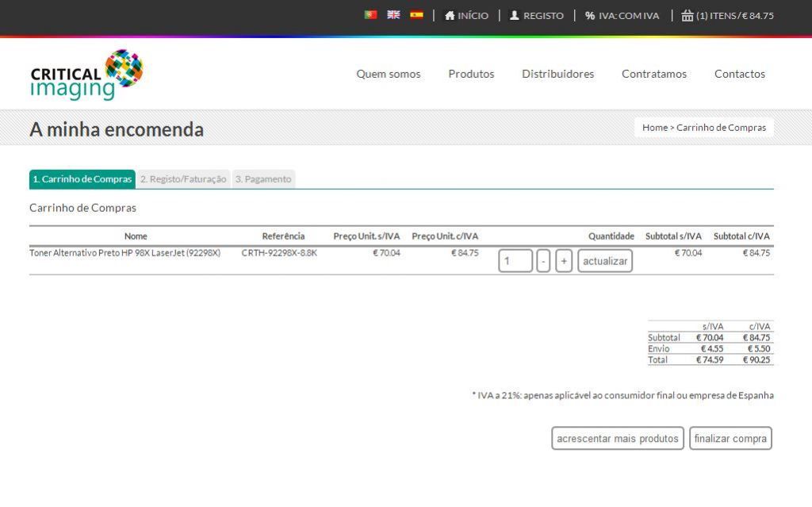Select the Carrinho de Compras step tab
812x507 pixels.
(x=82, y=179)
